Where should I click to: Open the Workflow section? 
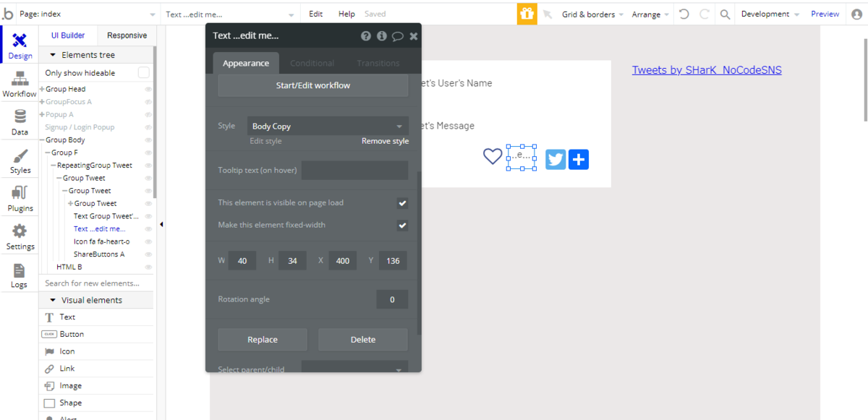tap(20, 85)
